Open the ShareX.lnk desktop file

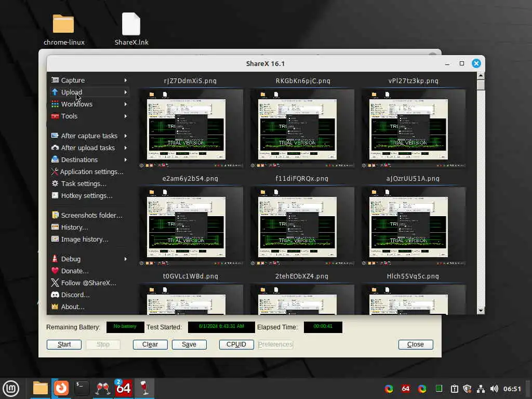click(131, 30)
